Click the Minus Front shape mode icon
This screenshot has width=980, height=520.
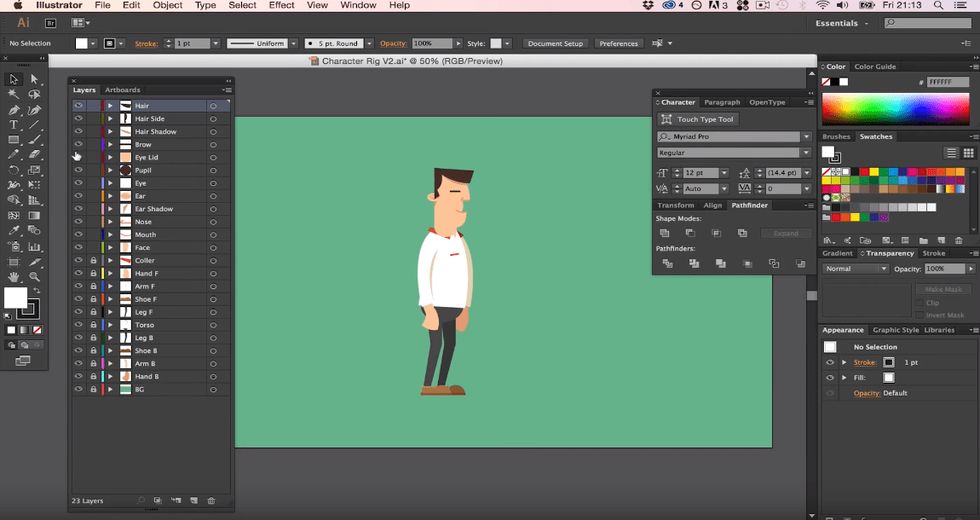690,233
